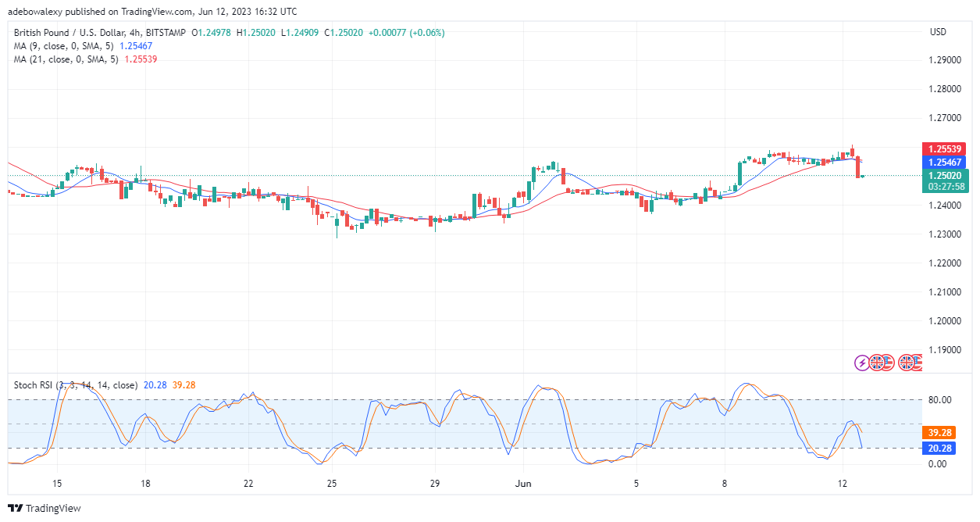Click the red 1.25539 price label on axis
Screen dimensions: 980x522
(946, 148)
